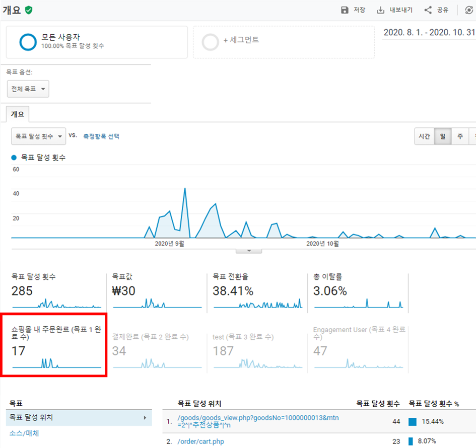Select the 총 이탈률 3.06% metric card
Image resolution: width=476 pixels, height=448 pixels.
click(358, 290)
